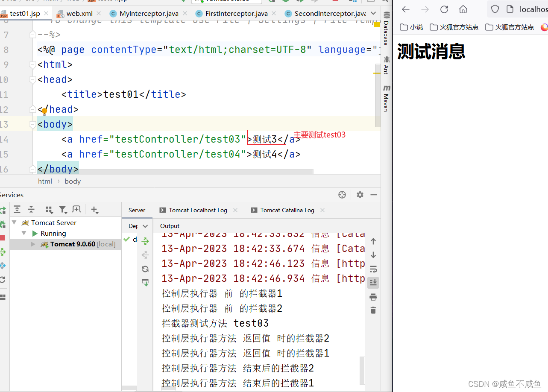This screenshot has height=392, width=548.
Task: Expand the Tomcat 9.0.60 [local] node
Action: [33, 244]
